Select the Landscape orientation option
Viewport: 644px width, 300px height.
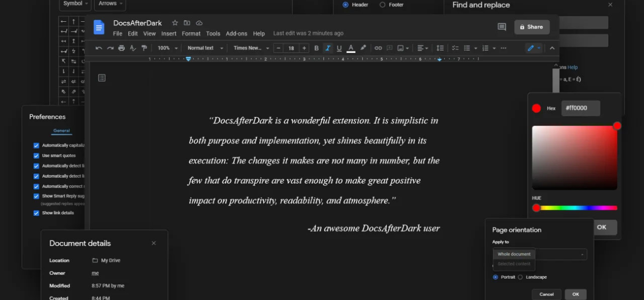pos(520,277)
